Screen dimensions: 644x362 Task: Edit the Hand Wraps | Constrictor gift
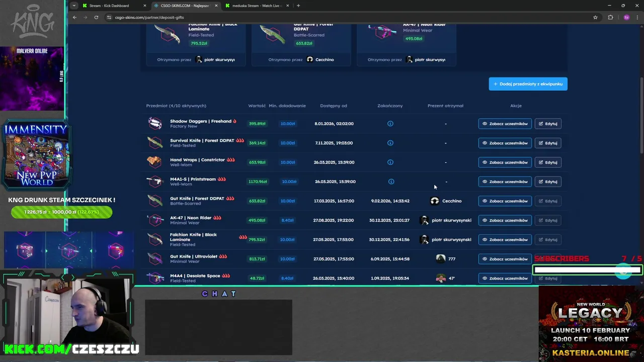548,162
